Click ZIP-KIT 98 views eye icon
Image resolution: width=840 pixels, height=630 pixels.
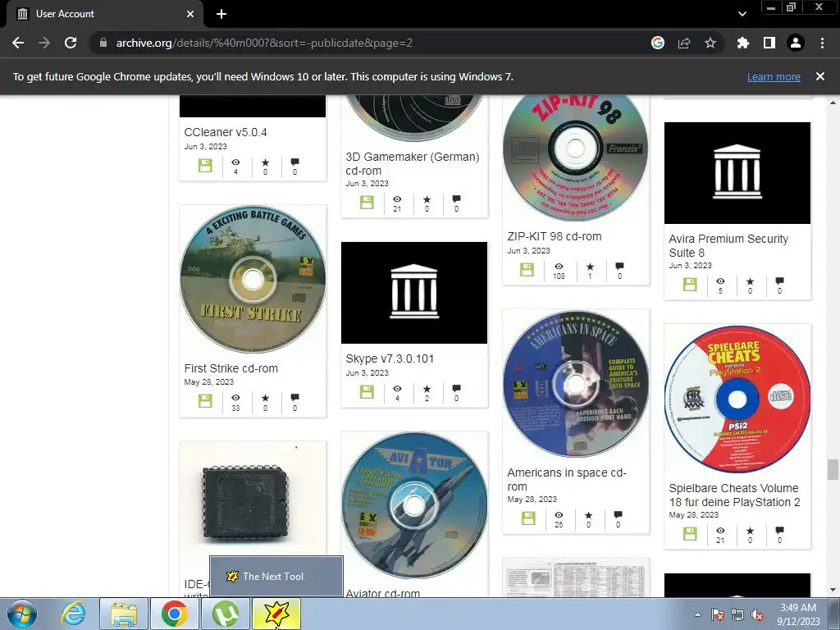[x=559, y=267]
